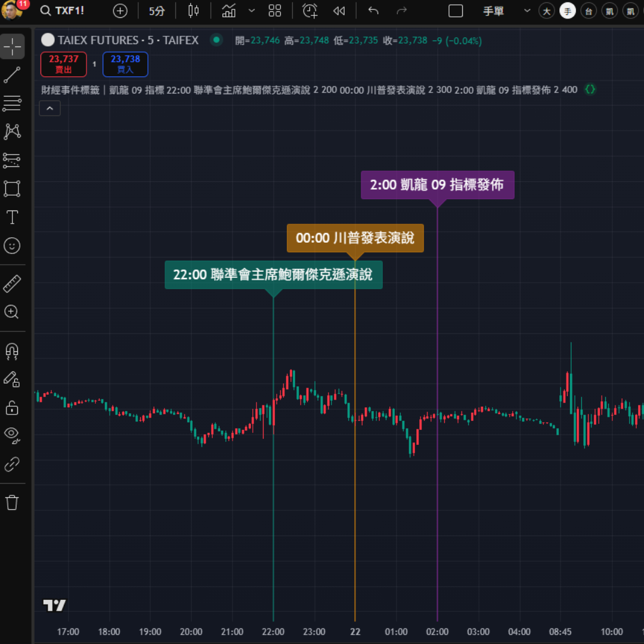Activate the zoom in tool
The height and width of the screenshot is (644, 644).
tap(12, 312)
